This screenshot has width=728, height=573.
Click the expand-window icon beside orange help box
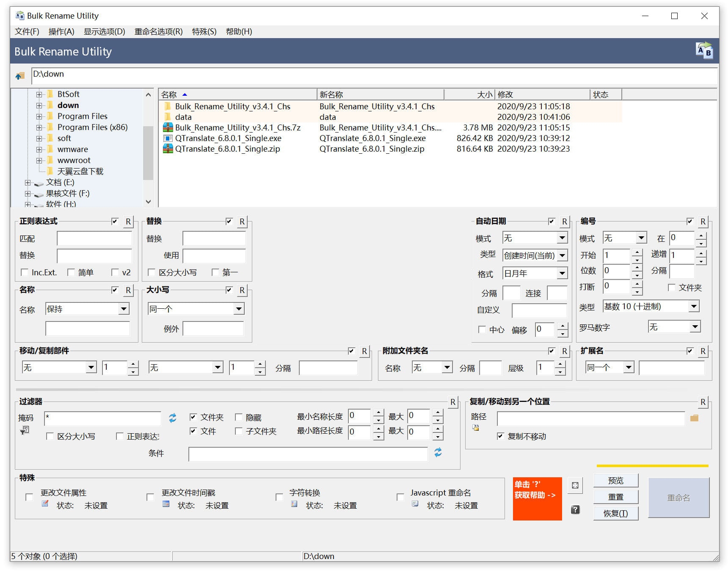575,485
